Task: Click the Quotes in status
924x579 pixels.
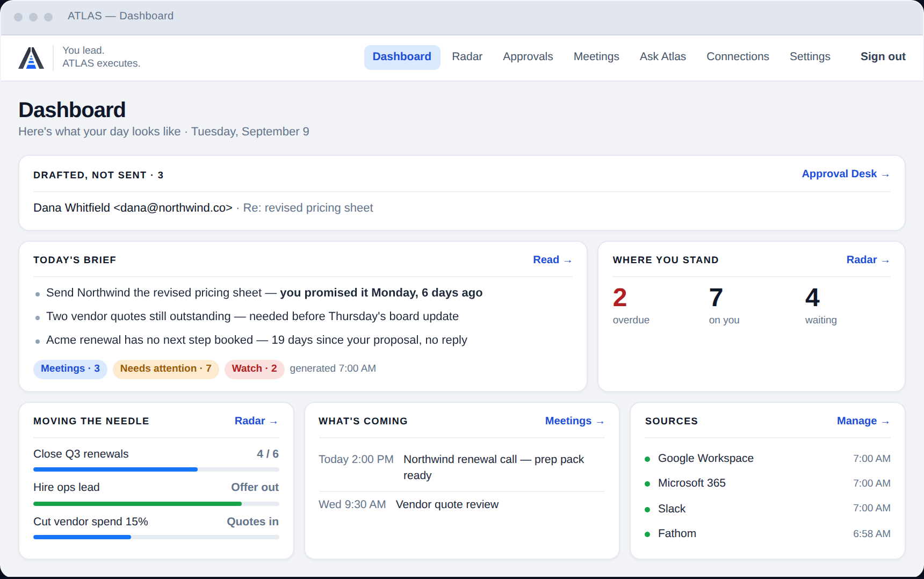Action: [x=252, y=522]
